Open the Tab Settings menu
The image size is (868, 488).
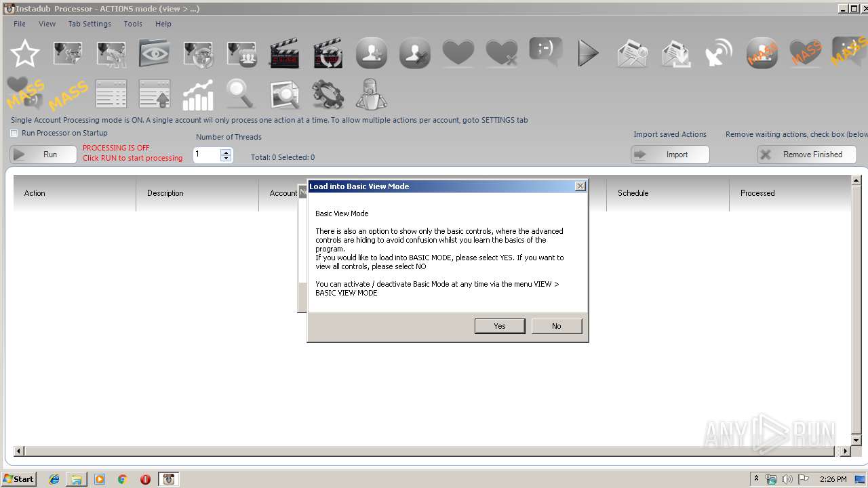click(x=90, y=24)
